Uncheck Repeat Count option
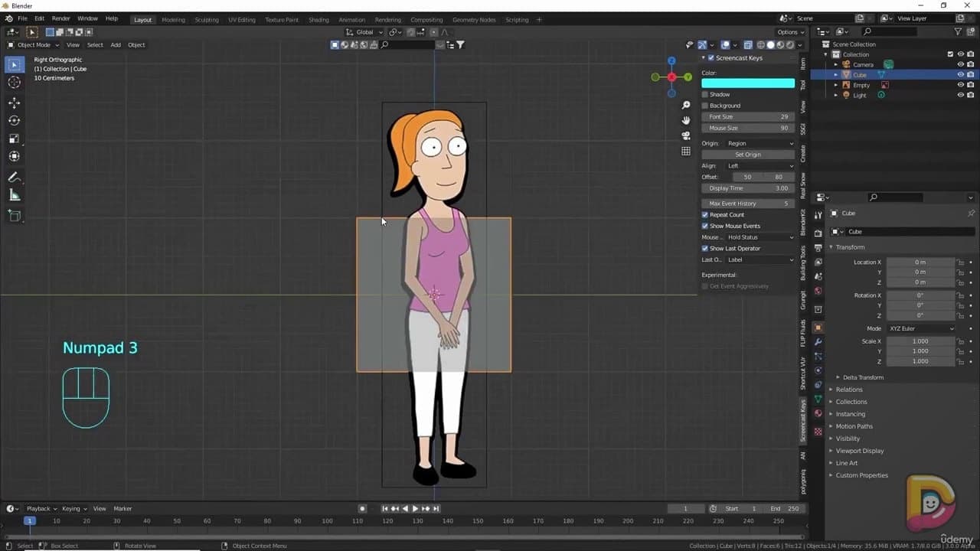 [x=705, y=215]
